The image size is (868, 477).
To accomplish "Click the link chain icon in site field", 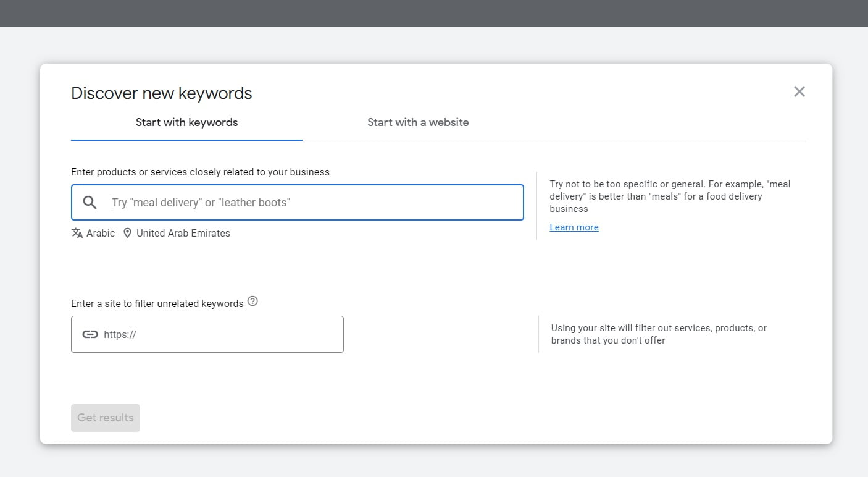I will pyautogui.click(x=90, y=334).
